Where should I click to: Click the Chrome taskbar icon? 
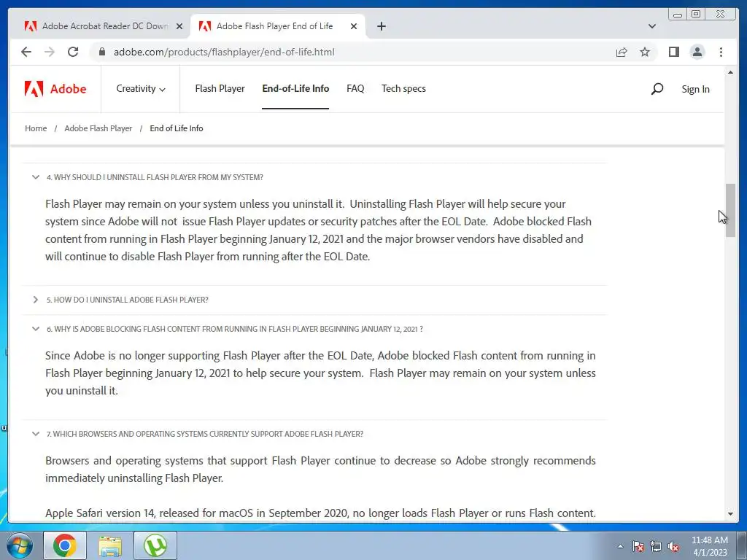(x=65, y=545)
